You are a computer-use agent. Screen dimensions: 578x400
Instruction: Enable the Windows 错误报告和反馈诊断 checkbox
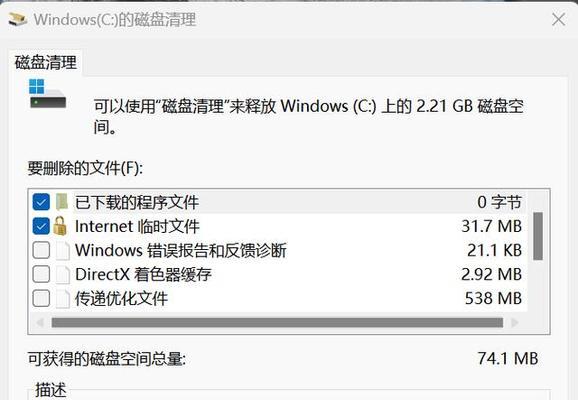pos(41,250)
